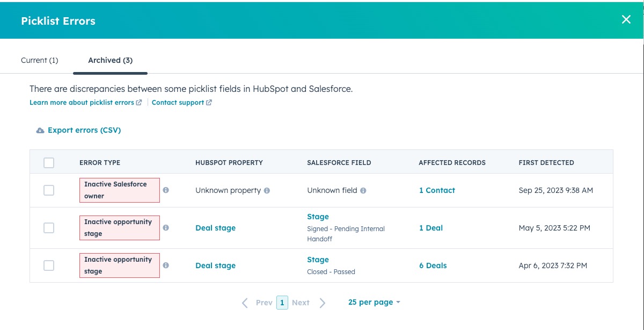The width and height of the screenshot is (644, 330).
Task: Go to page 1 in pagination
Action: [x=282, y=303]
